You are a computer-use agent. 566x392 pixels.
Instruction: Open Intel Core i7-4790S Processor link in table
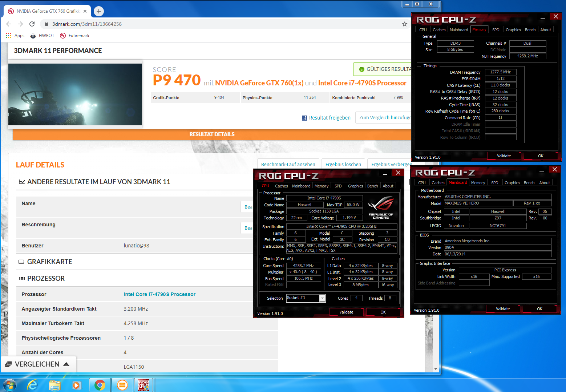(159, 294)
